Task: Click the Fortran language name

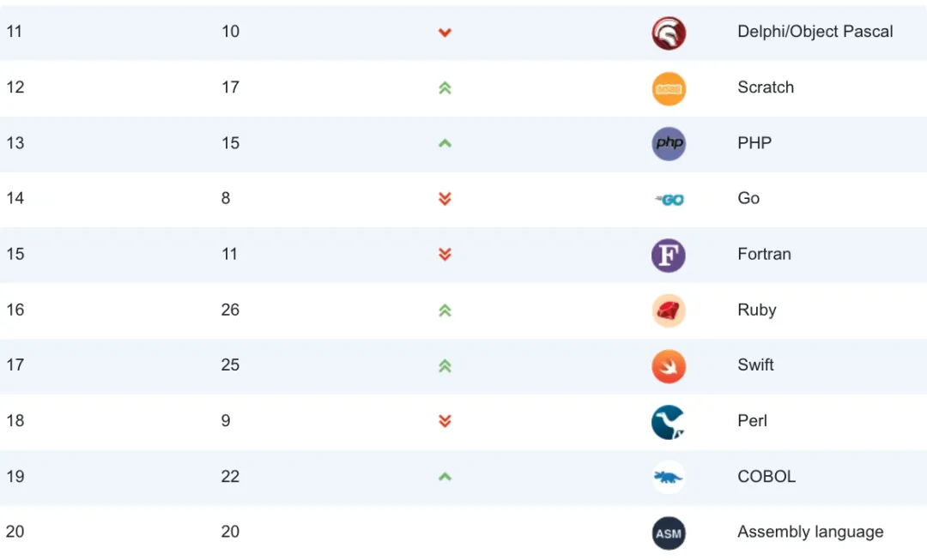Action: (764, 254)
